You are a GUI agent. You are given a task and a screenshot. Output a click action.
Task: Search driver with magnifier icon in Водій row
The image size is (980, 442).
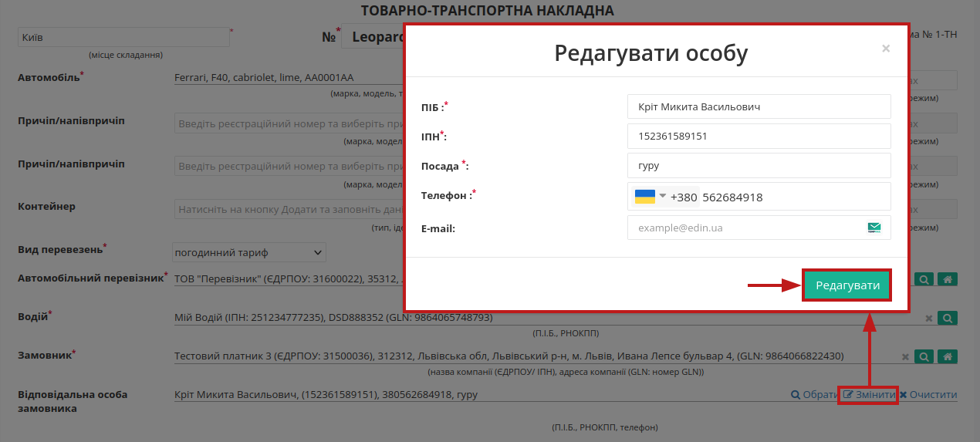[x=948, y=318]
